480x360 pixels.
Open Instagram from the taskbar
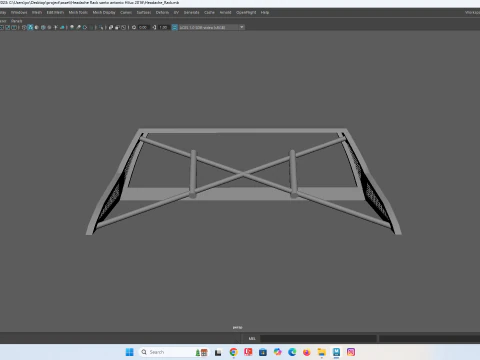click(x=351, y=352)
